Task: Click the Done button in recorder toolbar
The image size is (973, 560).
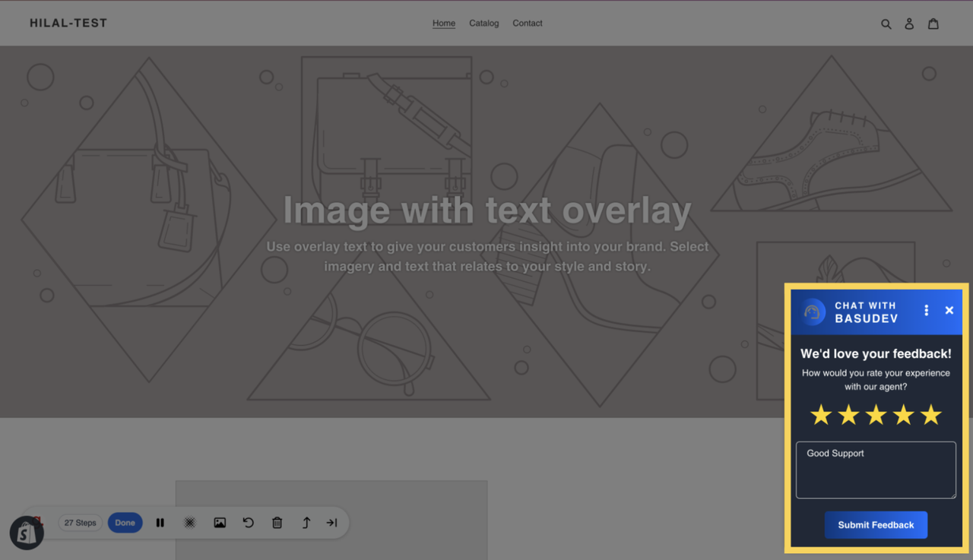Action: click(125, 523)
